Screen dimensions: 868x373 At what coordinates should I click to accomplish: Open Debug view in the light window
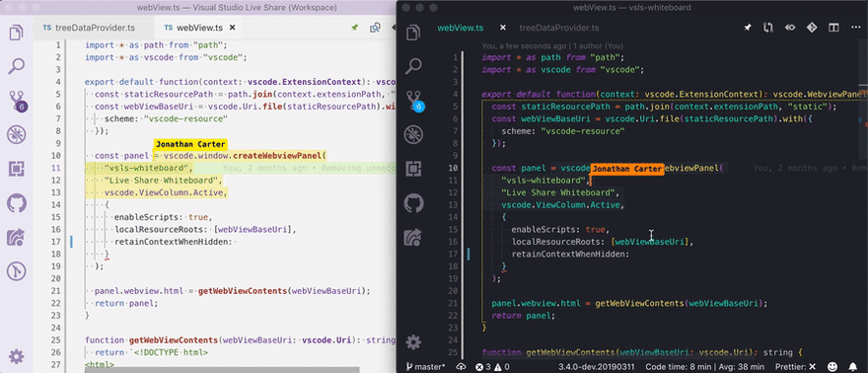16,135
